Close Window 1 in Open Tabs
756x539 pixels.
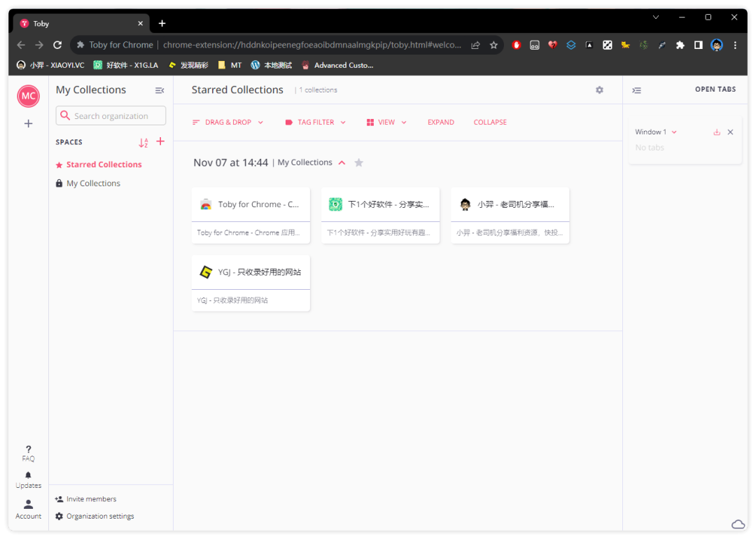pos(730,132)
